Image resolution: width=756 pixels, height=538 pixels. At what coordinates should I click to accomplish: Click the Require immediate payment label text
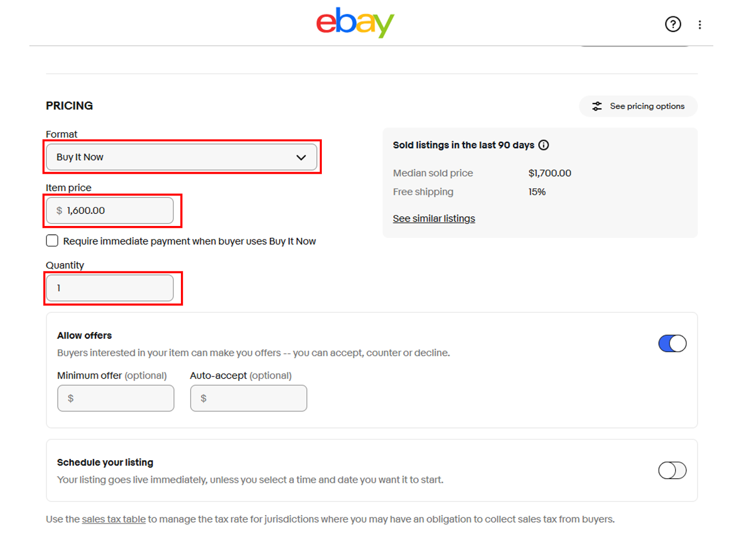point(189,241)
